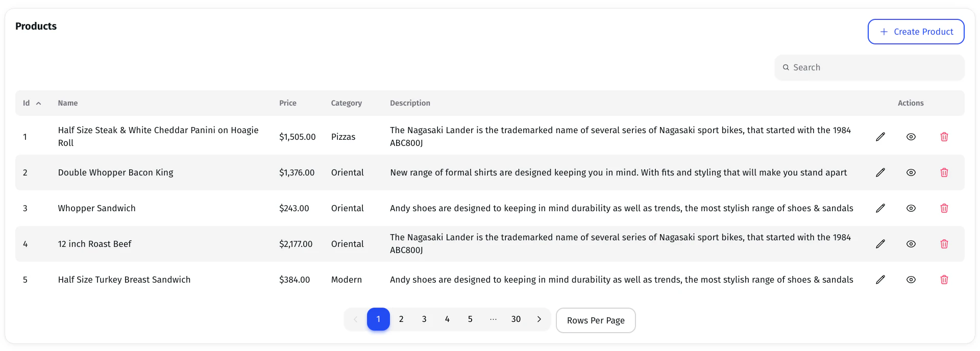Delete the Half Size Steak Panini product
Viewport: 980px width, 351px height.
tap(944, 137)
